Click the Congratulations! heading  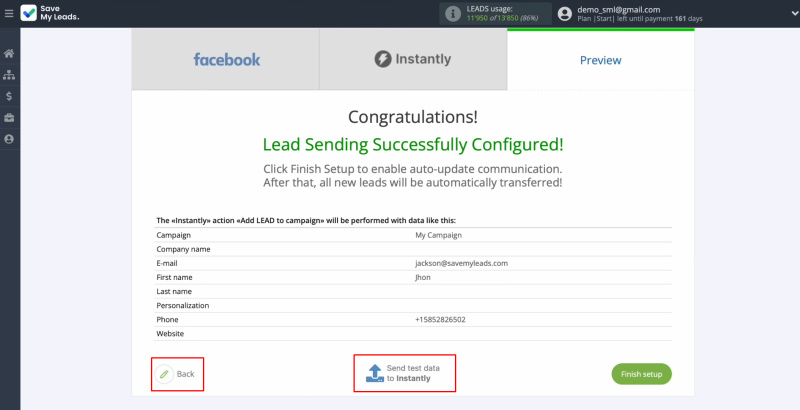[x=413, y=117]
